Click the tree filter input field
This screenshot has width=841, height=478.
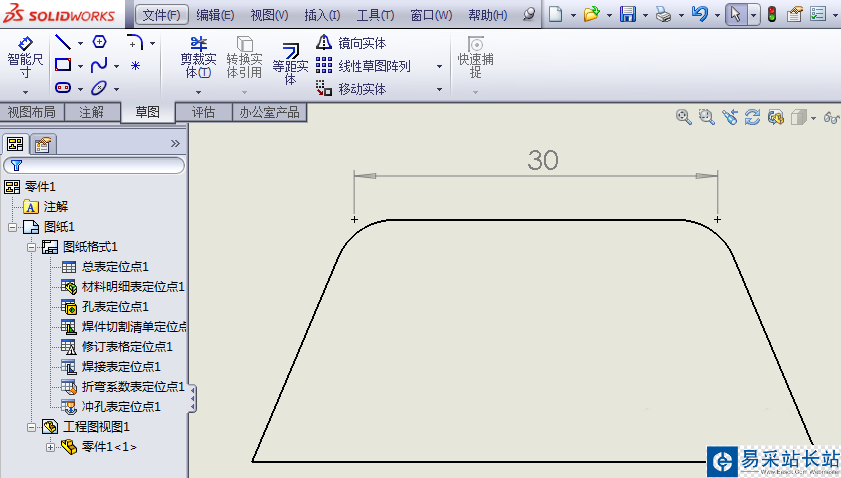[94, 165]
